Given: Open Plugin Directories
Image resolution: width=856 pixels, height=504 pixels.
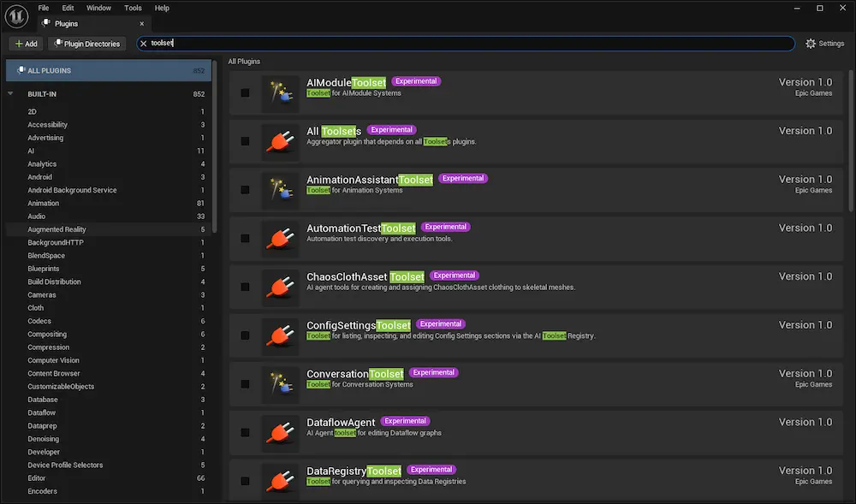Looking at the screenshot, I should click(x=87, y=44).
